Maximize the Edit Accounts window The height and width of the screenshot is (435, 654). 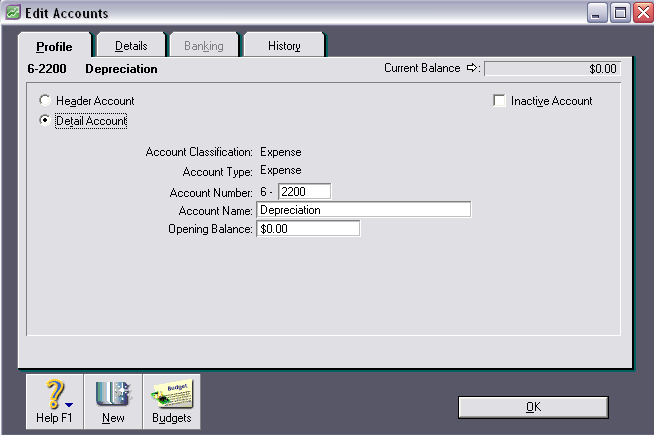click(x=620, y=13)
